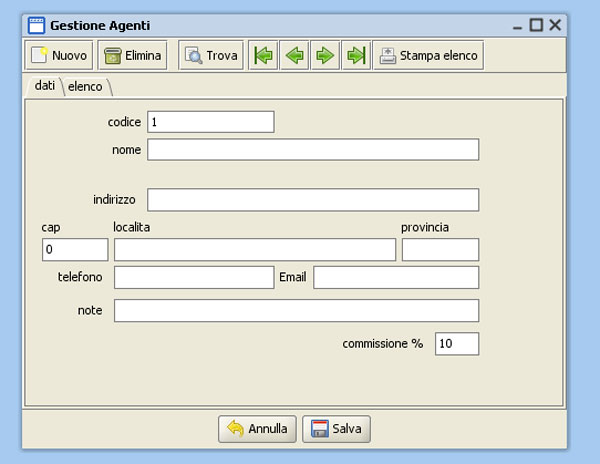
Task: Go to the previous record arrow
Action: coord(294,56)
